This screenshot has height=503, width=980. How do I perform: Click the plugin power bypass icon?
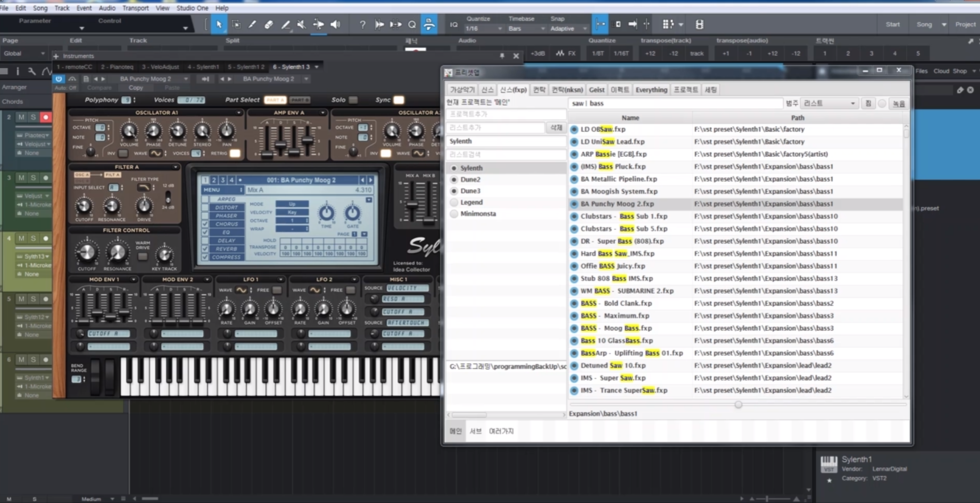[59, 79]
